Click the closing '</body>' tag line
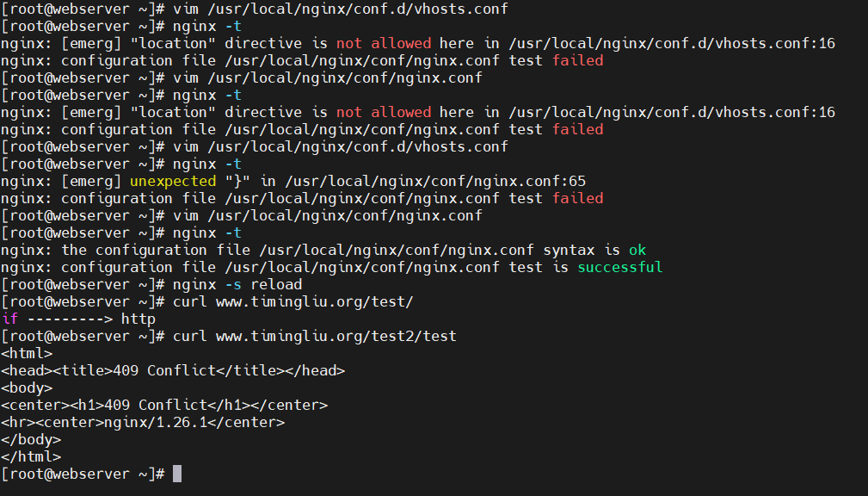 click(31, 439)
